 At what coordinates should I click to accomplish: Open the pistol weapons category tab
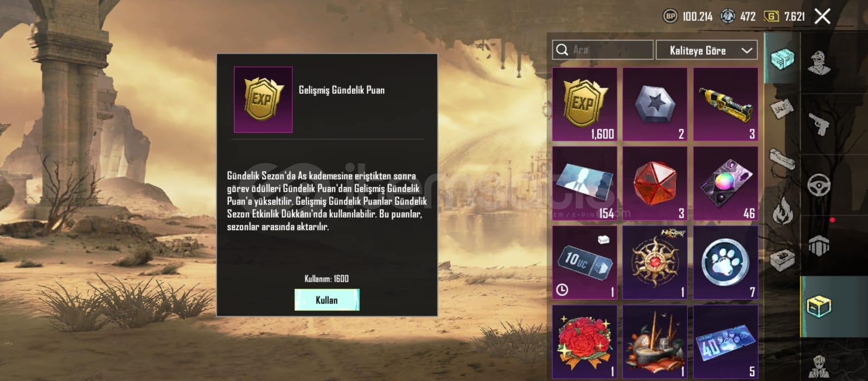819,124
